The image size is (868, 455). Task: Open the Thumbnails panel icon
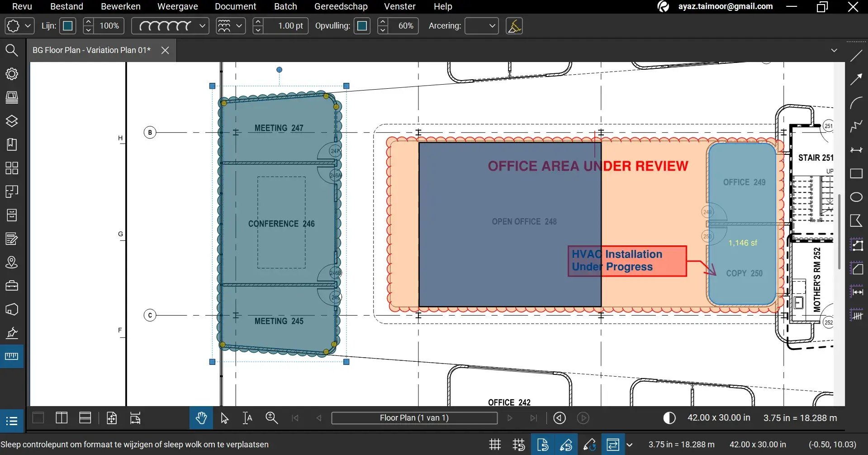[12, 97]
